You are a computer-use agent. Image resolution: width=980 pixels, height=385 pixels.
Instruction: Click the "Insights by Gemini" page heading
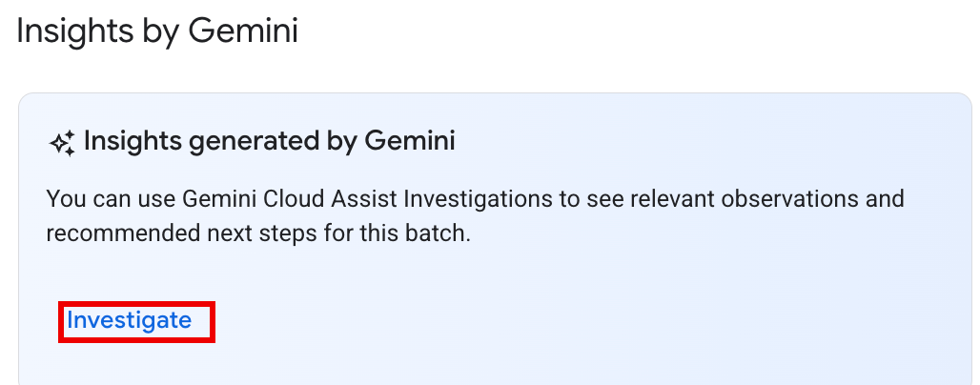[157, 30]
